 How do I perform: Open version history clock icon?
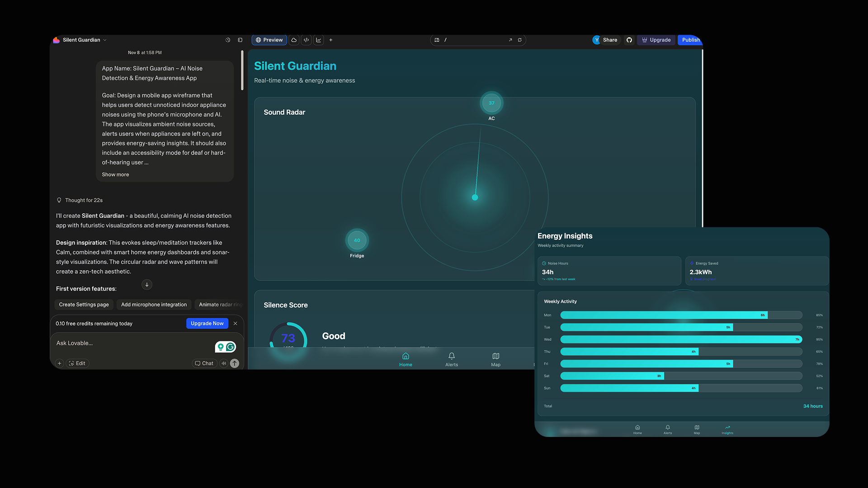click(x=228, y=40)
